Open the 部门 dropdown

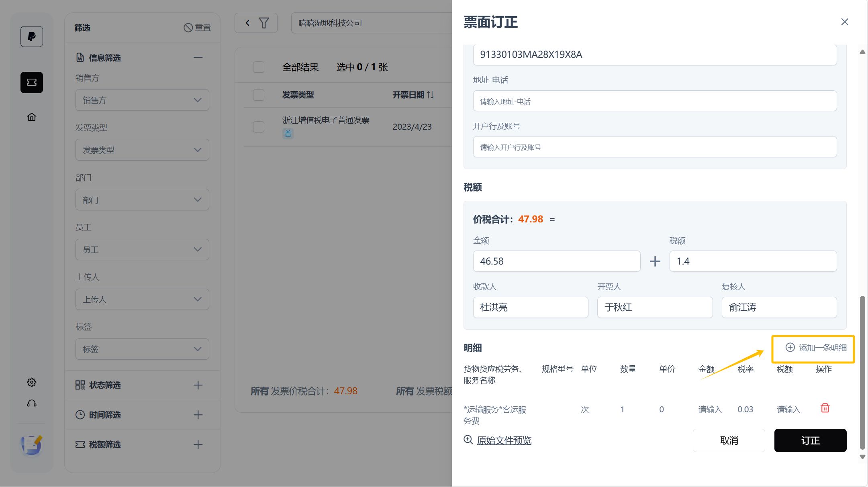(142, 200)
